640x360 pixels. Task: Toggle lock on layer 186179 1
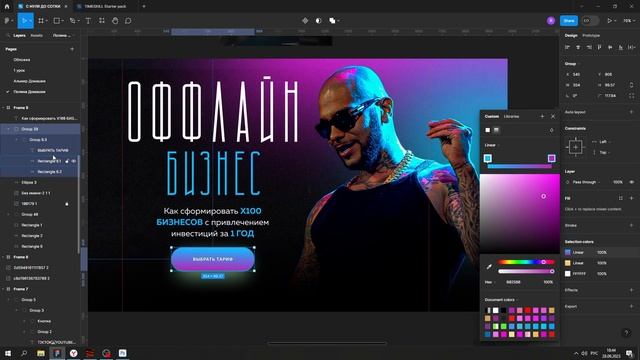coord(67,204)
